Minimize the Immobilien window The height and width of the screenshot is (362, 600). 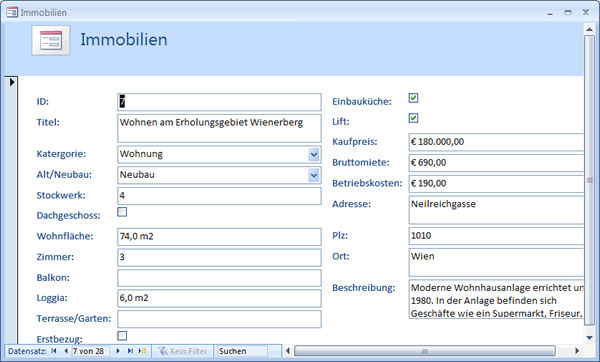click(x=550, y=13)
